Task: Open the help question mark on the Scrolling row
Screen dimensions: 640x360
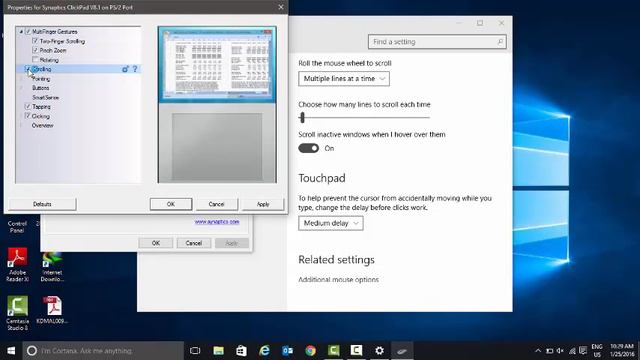Action: pos(135,69)
